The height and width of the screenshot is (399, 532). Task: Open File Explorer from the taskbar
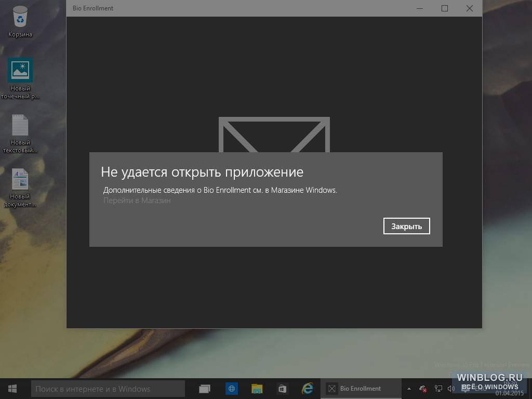[257, 389]
